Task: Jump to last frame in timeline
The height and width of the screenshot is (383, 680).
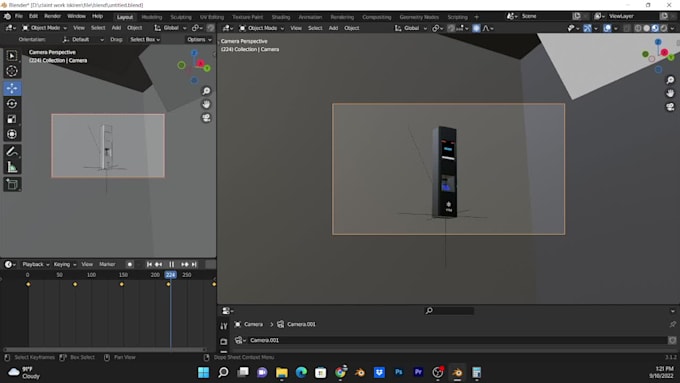Action: tap(194, 264)
